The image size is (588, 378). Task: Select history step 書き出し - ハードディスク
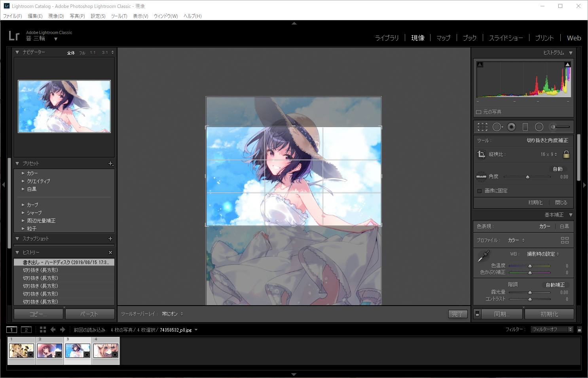(x=64, y=262)
